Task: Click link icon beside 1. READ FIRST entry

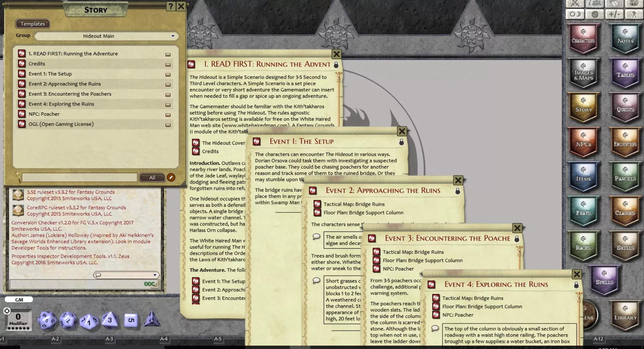Action: click(22, 54)
